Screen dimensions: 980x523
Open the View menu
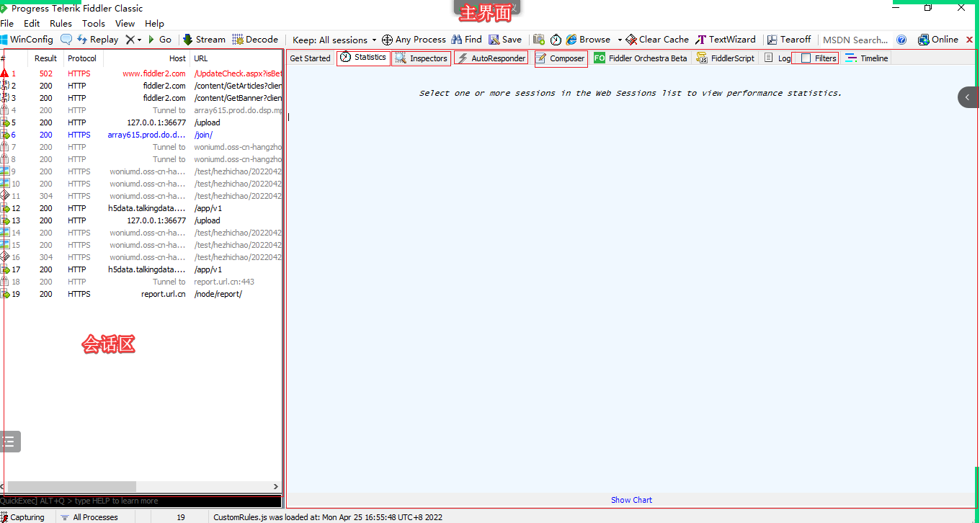click(125, 24)
